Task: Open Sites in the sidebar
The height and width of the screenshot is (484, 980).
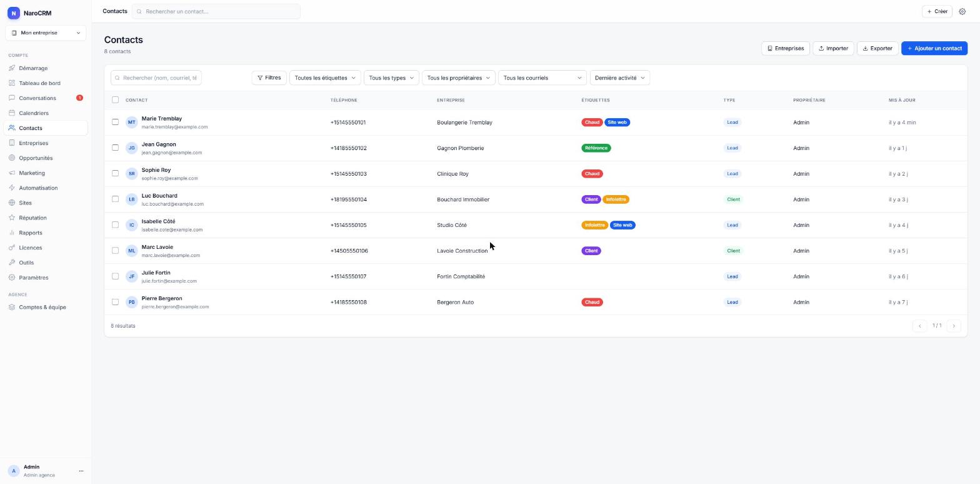Action: pos(46,203)
